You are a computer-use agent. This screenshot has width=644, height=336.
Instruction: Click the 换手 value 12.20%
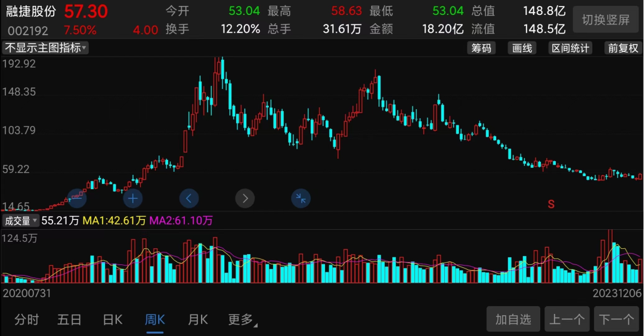pyautogui.click(x=240, y=29)
